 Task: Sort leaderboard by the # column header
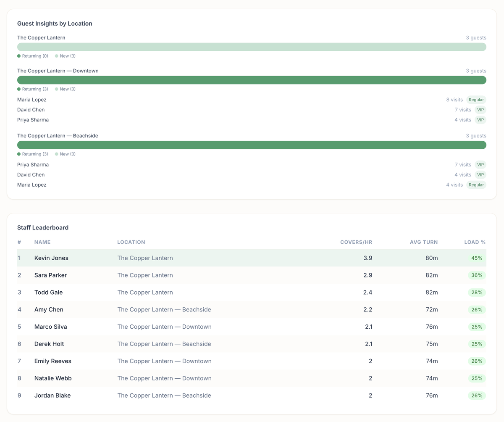pyautogui.click(x=19, y=242)
